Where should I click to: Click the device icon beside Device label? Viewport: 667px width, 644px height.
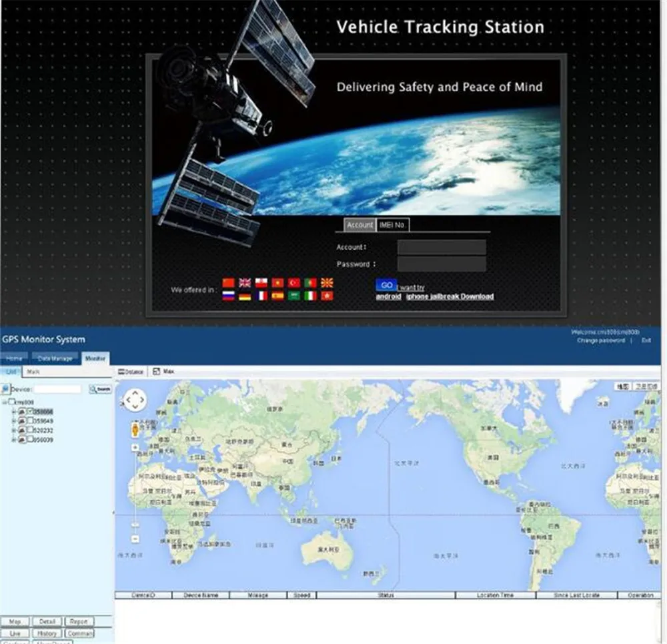pos(5,389)
